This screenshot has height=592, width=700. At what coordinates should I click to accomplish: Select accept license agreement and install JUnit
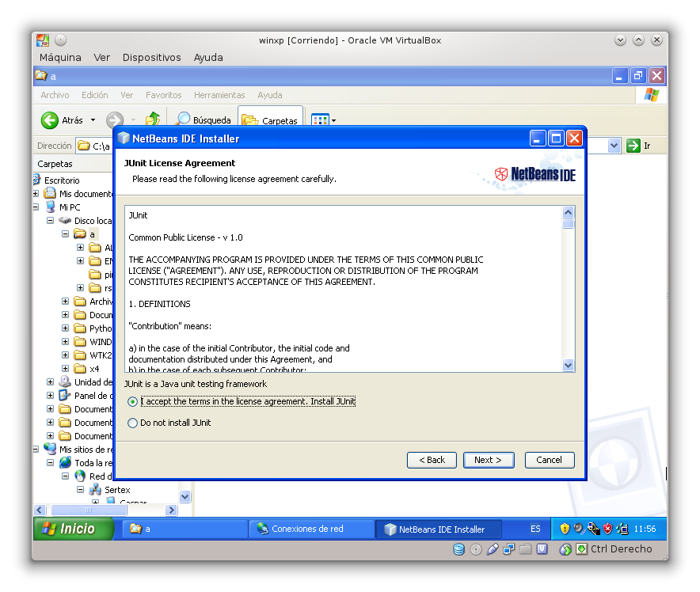coord(131,401)
